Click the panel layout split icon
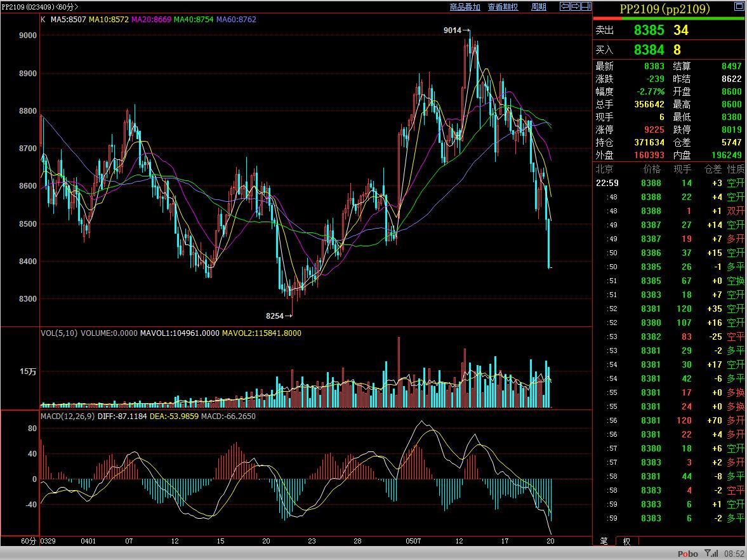The height and width of the screenshot is (560, 747). tap(586, 7)
